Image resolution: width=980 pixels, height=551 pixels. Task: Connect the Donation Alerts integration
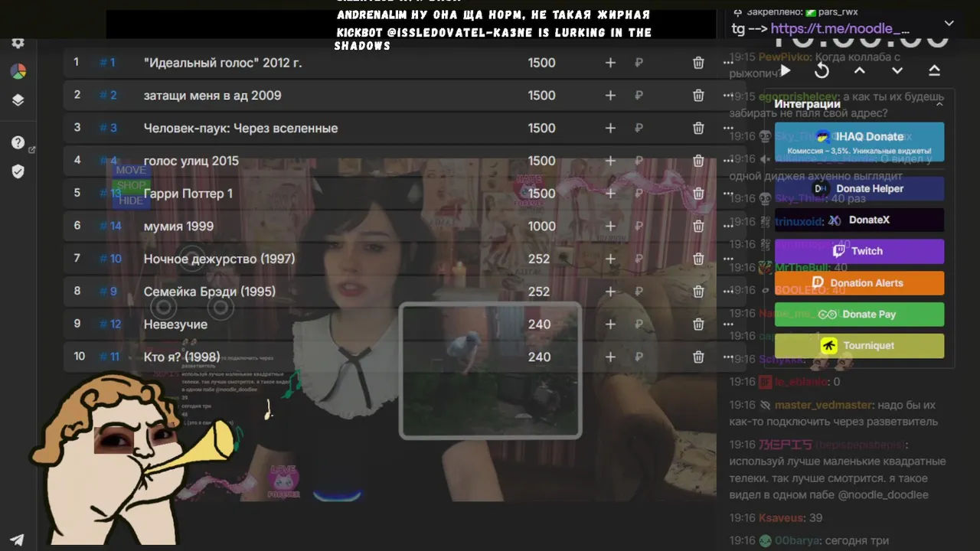pos(859,282)
